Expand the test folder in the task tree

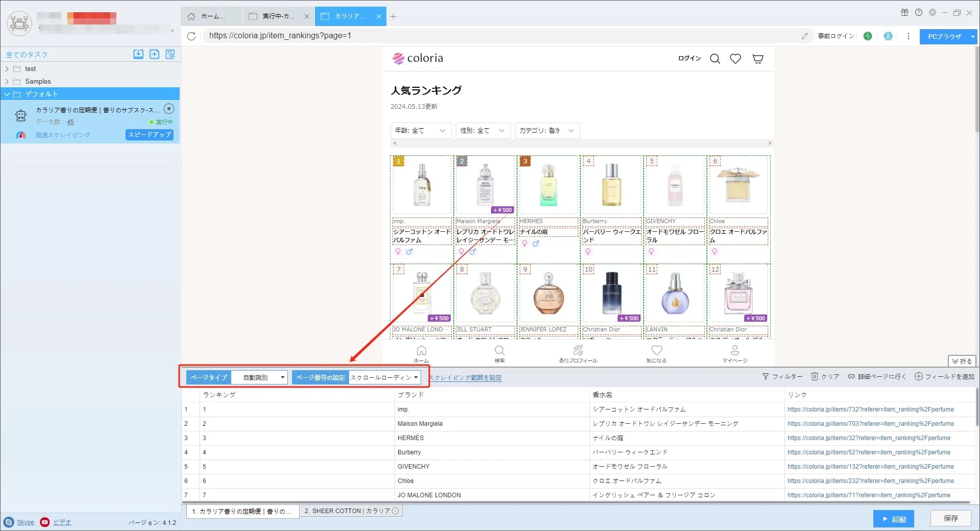[x=7, y=68]
